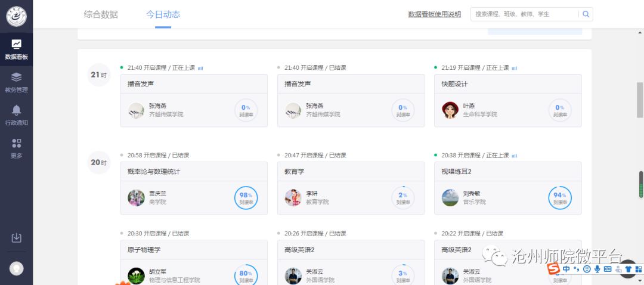Viewport: 644px width, 285px height.
Task: Select the 今日动态 tab
Action: (x=163, y=14)
